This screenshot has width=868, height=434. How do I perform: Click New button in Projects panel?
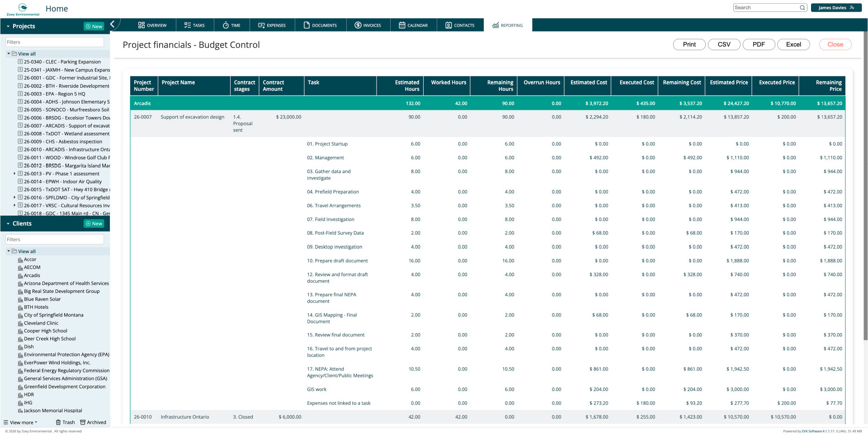point(94,26)
